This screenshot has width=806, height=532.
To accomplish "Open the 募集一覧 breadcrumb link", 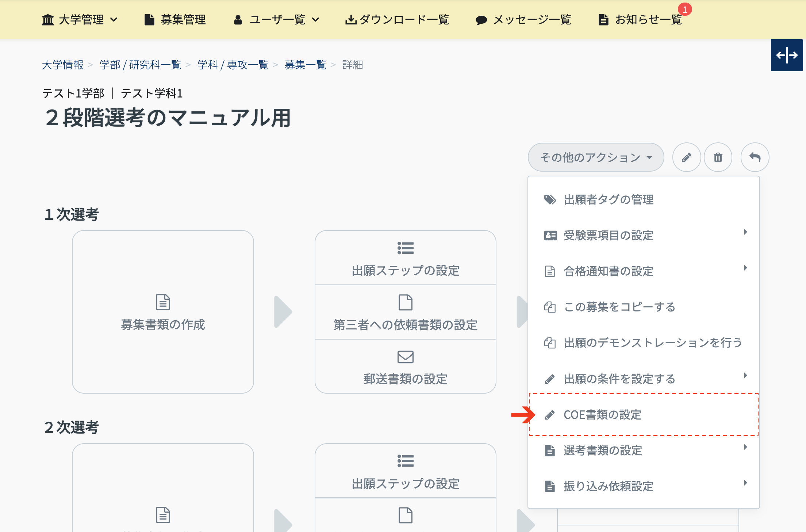I will click(305, 65).
